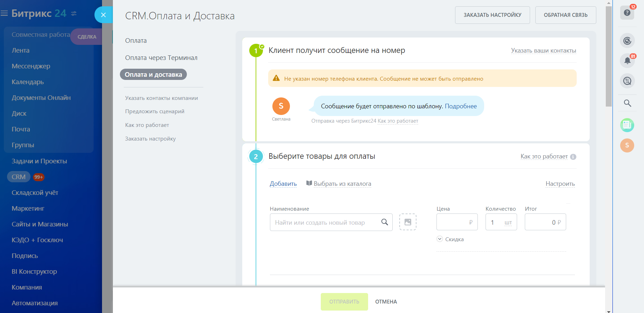Collapse the Совместная работа section
The image size is (644, 313).
[41, 34]
